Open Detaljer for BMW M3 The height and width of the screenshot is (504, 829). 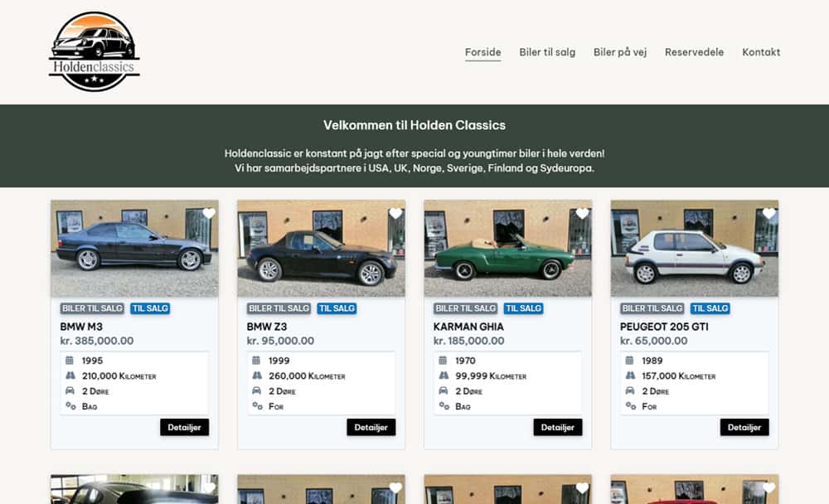pos(185,427)
